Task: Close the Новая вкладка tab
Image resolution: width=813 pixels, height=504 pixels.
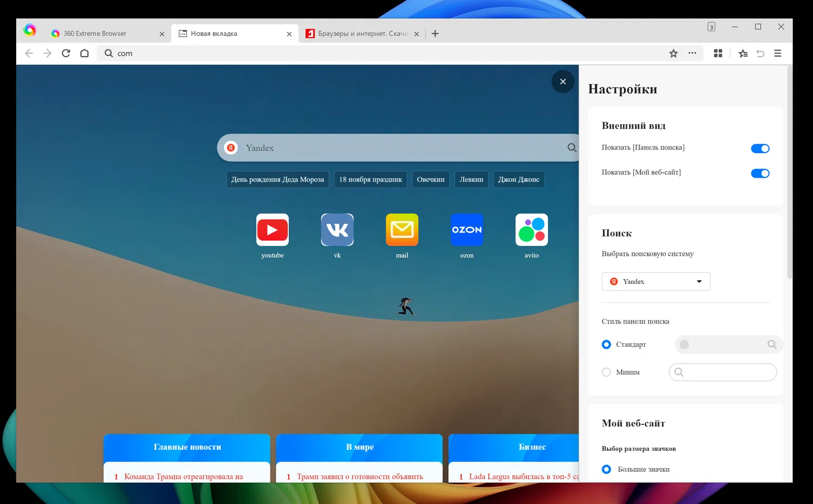Action: tap(289, 34)
